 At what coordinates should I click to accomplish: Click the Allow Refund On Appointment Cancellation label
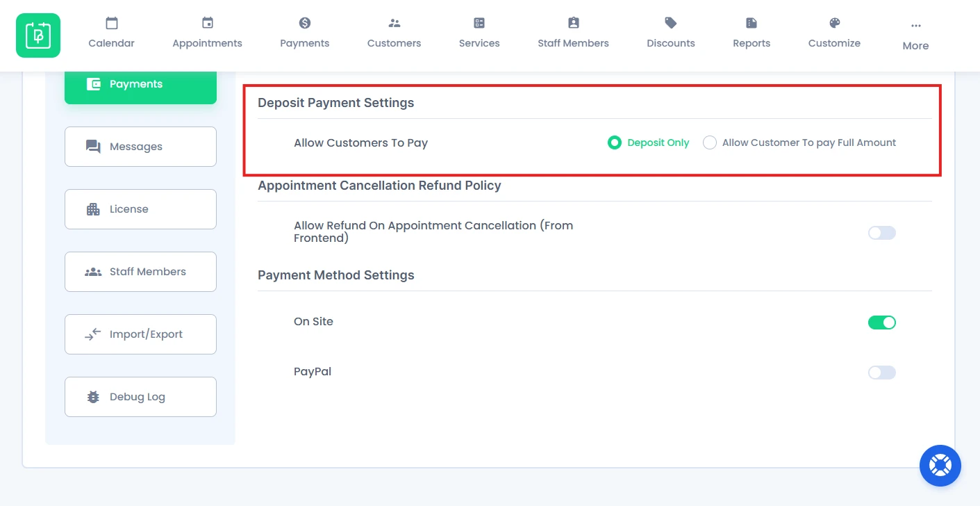[433, 231]
